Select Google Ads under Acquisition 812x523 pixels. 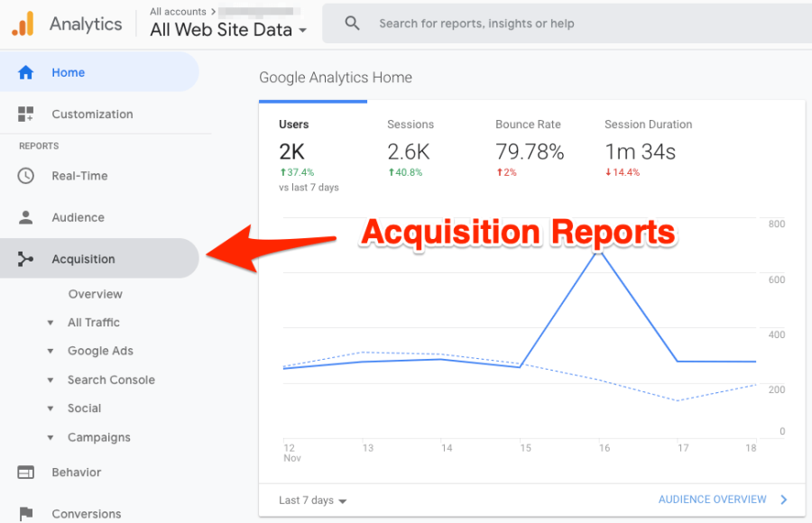click(100, 351)
